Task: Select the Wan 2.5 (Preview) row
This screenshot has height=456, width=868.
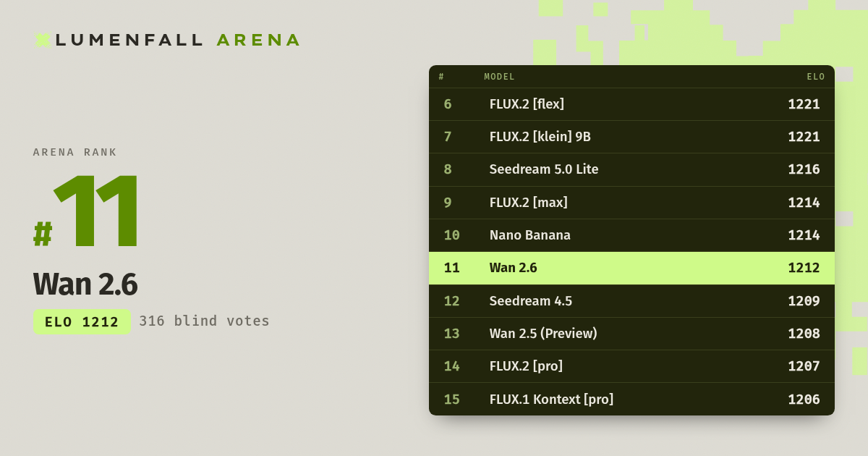Action: [631, 334]
